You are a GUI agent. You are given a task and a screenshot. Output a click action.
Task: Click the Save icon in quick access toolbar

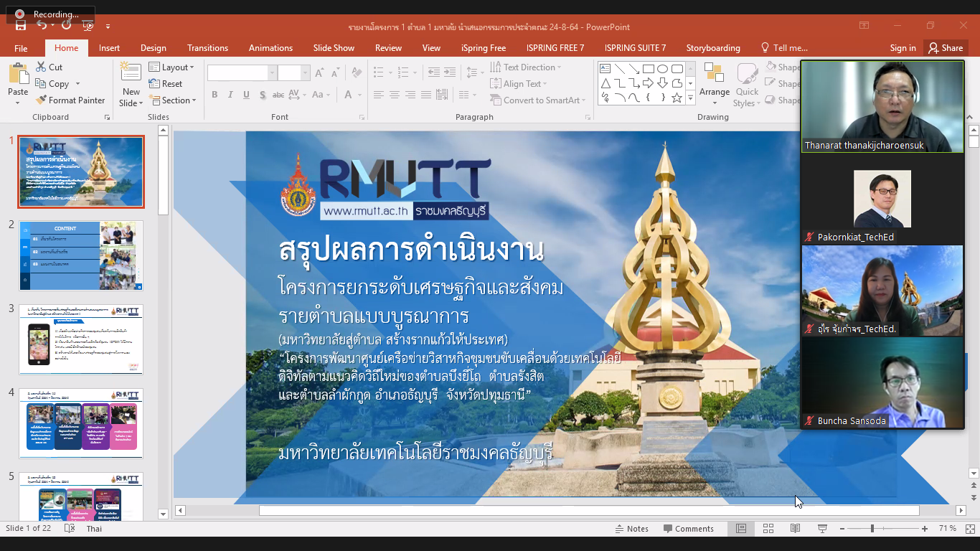pos(21,26)
